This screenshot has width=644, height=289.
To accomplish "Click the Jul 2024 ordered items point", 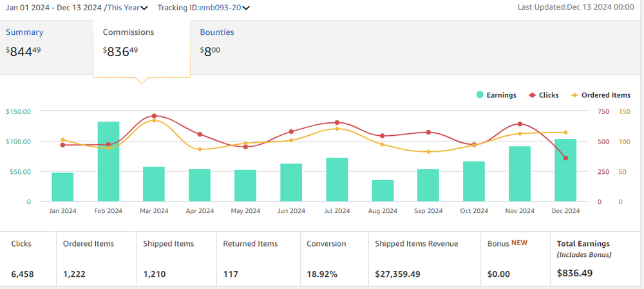I will pyautogui.click(x=337, y=129).
